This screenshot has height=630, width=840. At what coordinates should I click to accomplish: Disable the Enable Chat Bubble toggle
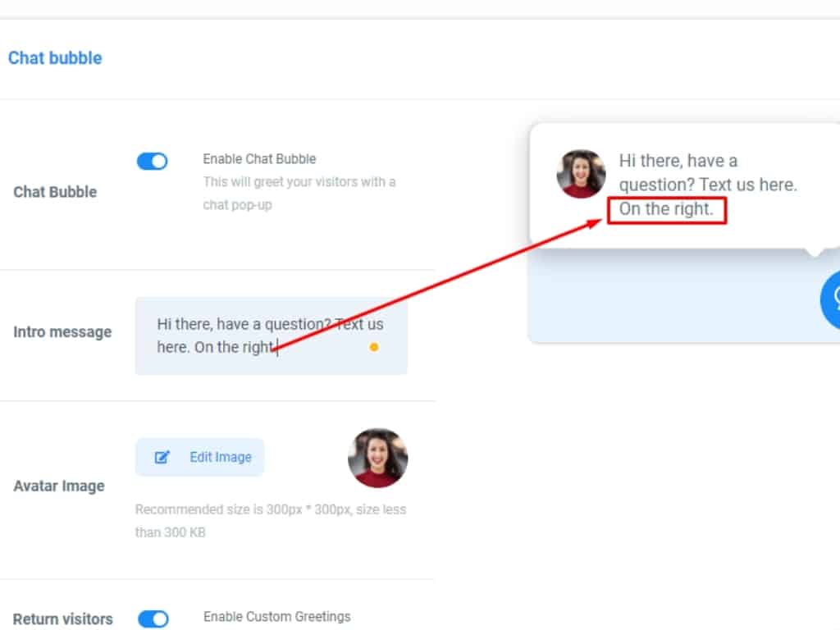(153, 162)
